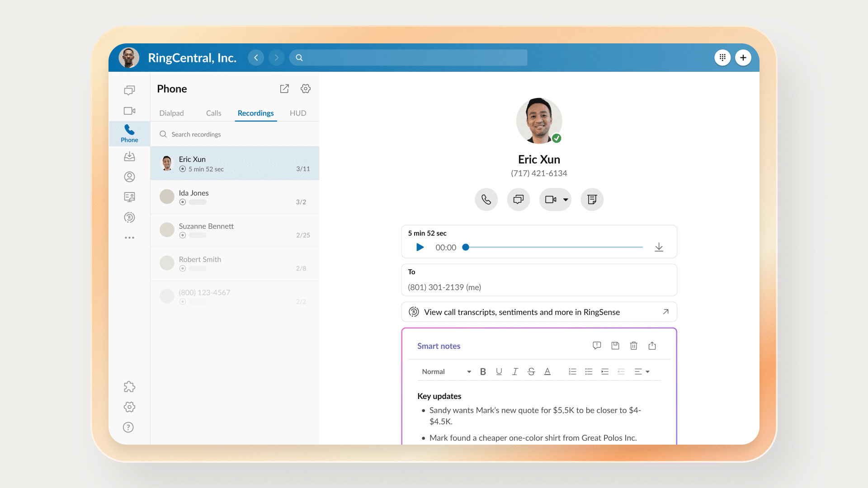868x488 pixels.
Task: Toggle underline formatting in notes
Action: [x=499, y=371]
